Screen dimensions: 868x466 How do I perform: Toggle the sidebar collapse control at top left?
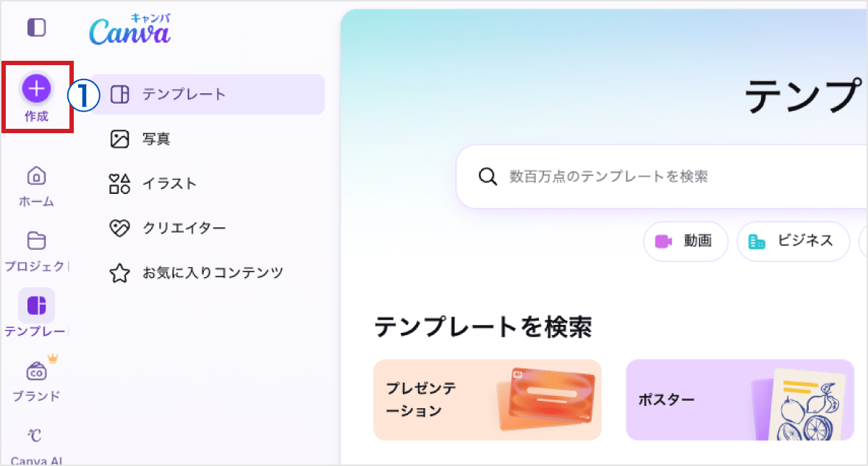[36, 27]
